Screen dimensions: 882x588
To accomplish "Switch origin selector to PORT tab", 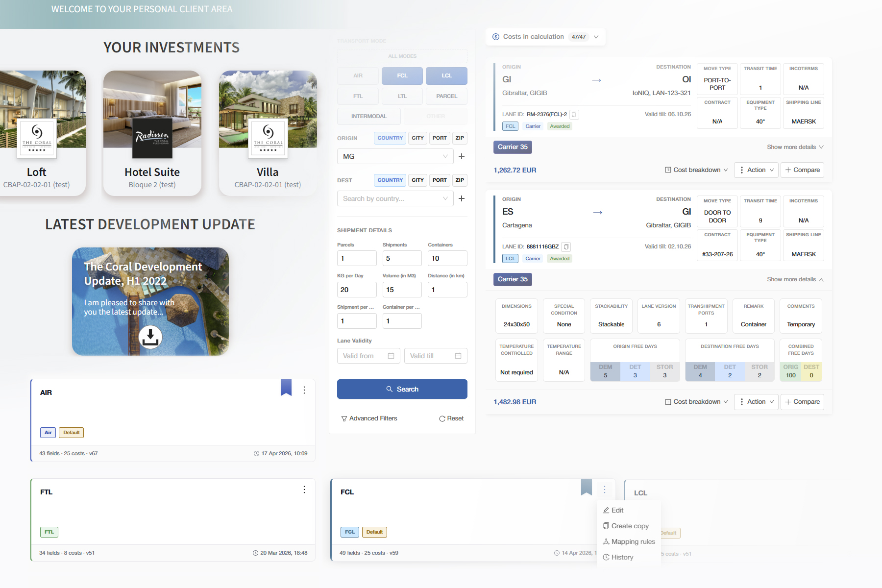I will click(439, 138).
